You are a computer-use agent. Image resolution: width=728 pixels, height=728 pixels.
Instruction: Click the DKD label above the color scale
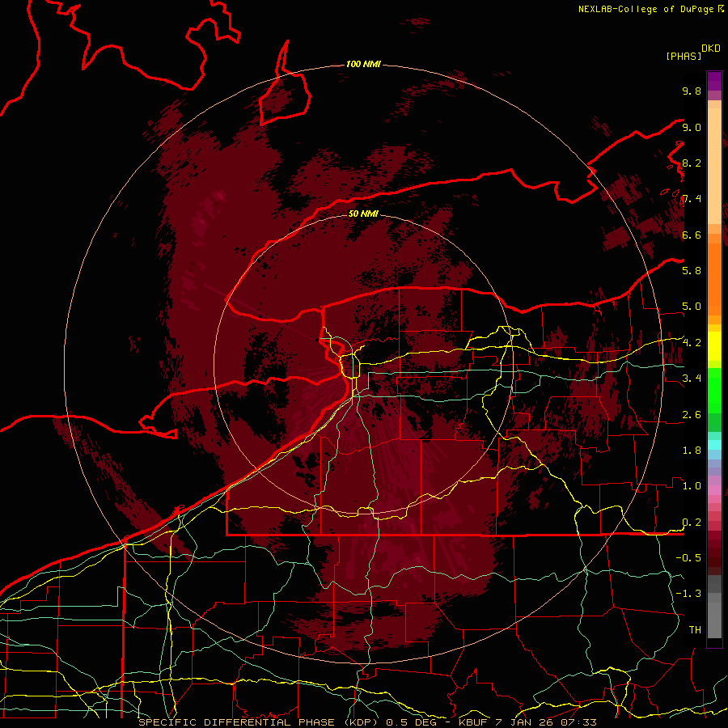tap(711, 49)
